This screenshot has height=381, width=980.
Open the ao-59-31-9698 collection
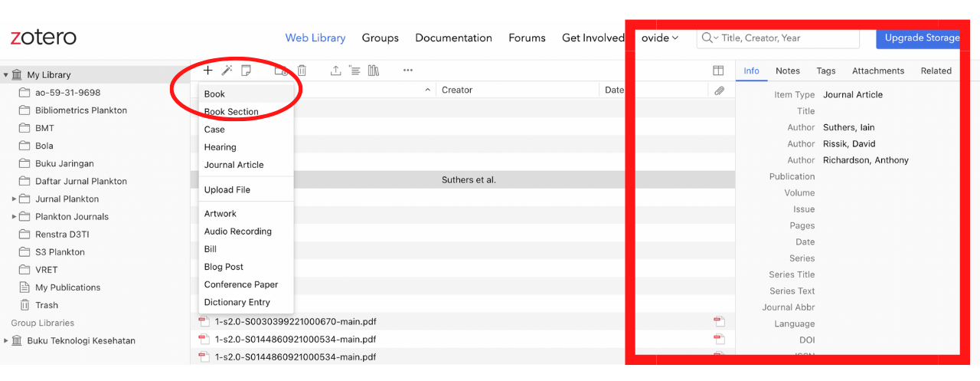[x=67, y=93]
